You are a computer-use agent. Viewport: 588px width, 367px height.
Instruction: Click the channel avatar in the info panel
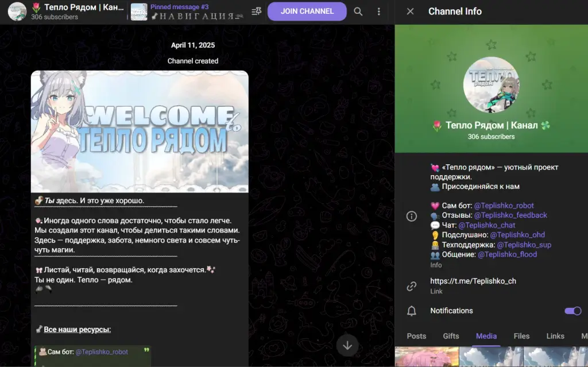[x=492, y=85]
